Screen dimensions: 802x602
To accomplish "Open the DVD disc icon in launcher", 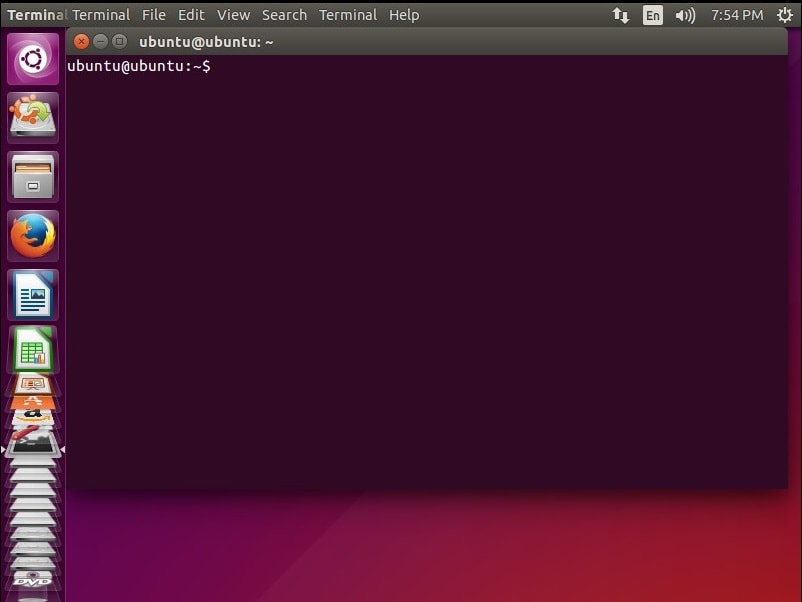I will pos(33,581).
